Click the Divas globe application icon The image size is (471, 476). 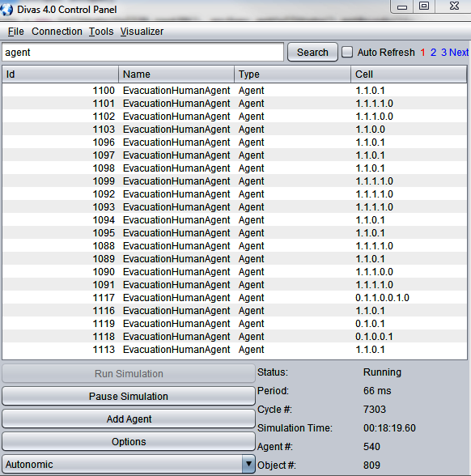tap(6, 9)
